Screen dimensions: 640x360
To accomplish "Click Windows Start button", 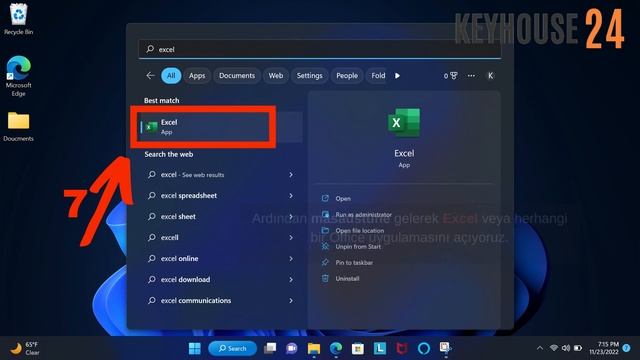I will [x=195, y=349].
